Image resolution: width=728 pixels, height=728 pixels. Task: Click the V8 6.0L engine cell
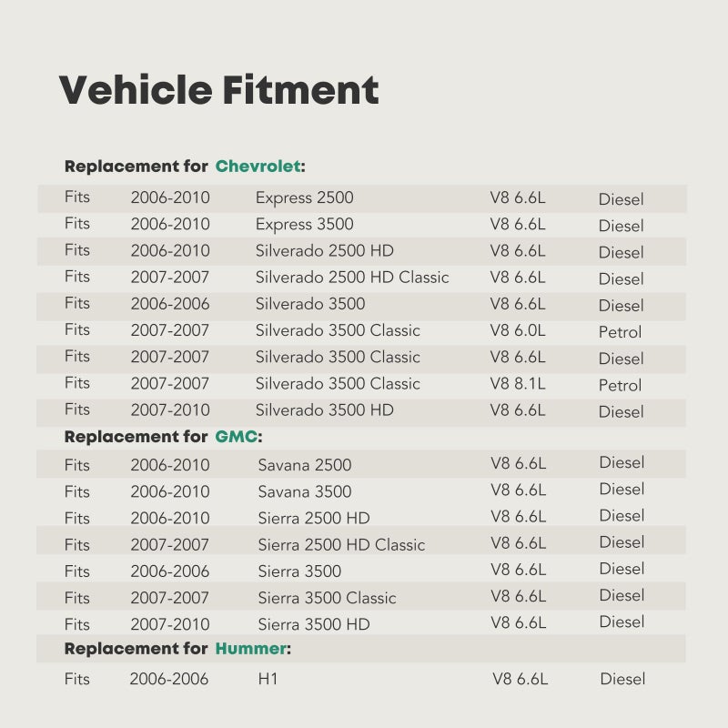(x=517, y=330)
